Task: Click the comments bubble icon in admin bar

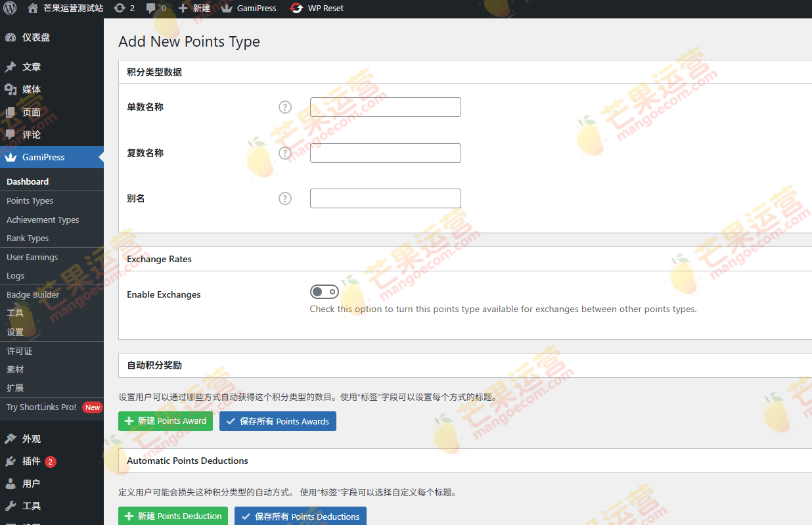Action: coord(152,8)
